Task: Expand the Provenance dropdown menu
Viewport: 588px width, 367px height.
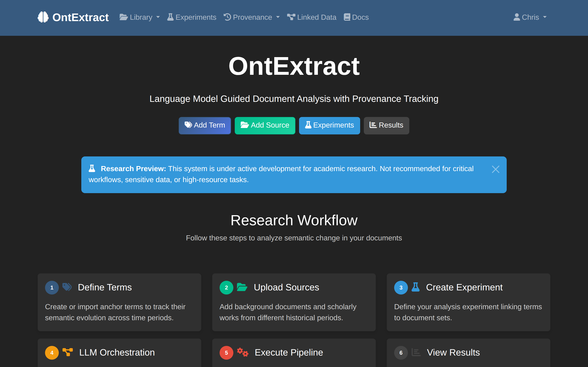Action: click(x=252, y=17)
